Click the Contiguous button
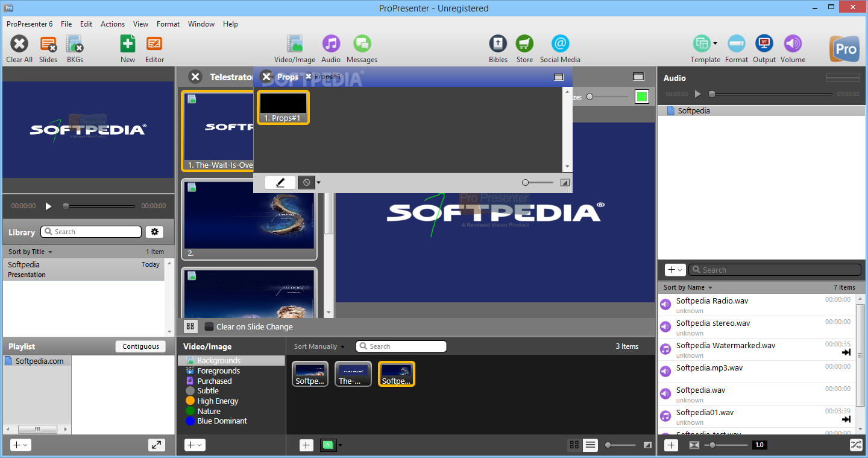Image resolution: width=868 pixels, height=458 pixels. [140, 346]
